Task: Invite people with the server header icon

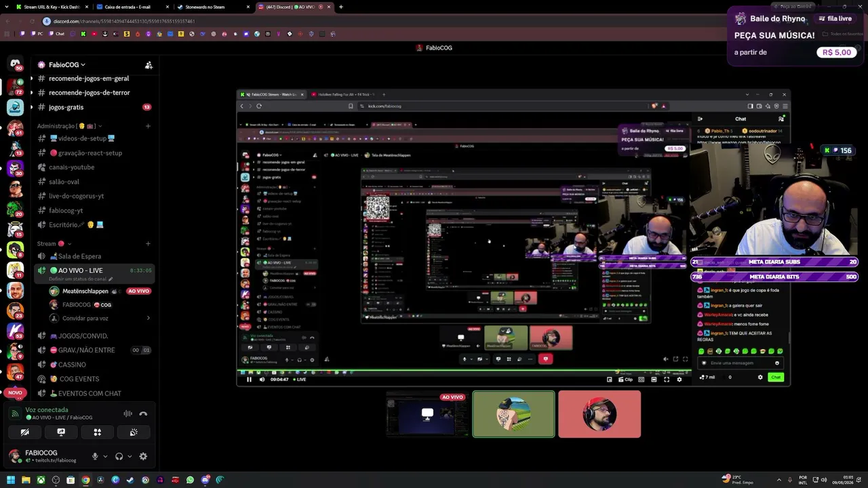Action: (149, 65)
